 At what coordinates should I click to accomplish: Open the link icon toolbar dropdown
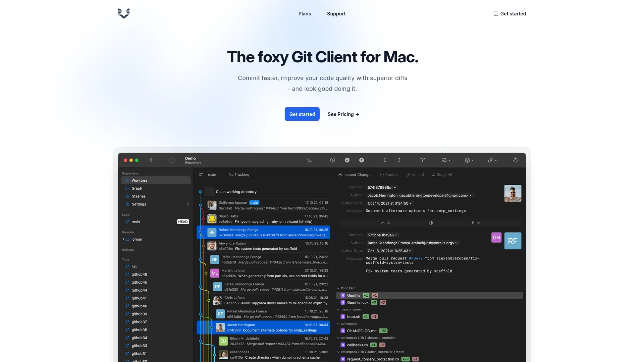[492, 160]
